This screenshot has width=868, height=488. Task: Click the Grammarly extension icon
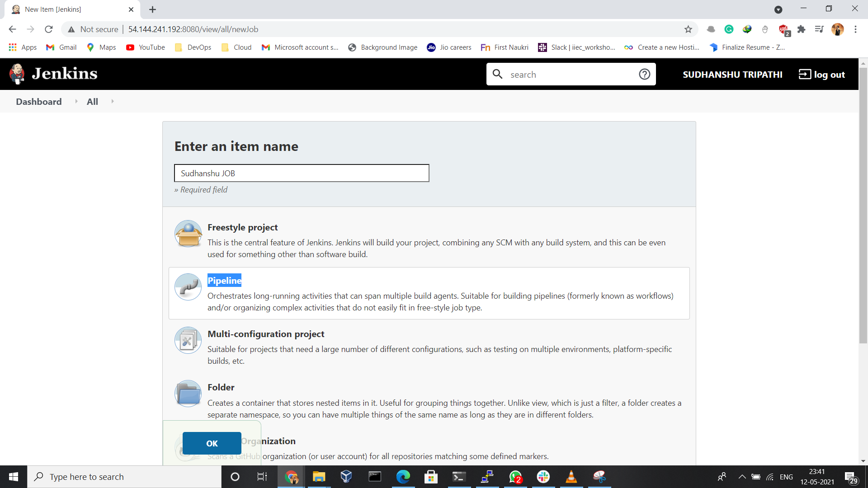pyautogui.click(x=729, y=29)
